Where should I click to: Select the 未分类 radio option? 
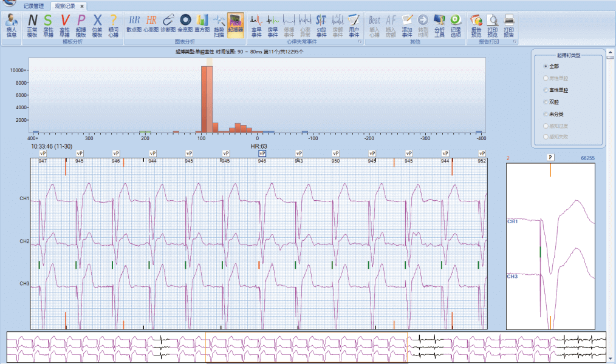546,113
